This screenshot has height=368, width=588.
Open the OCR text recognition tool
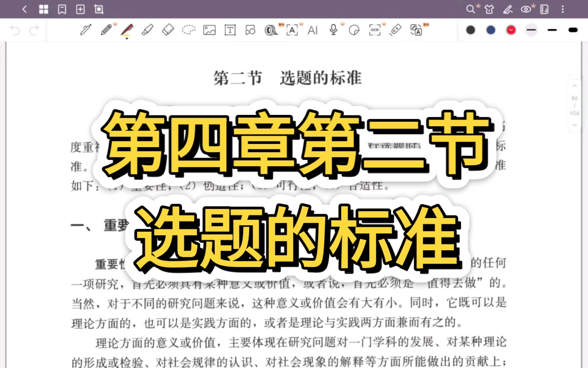(x=375, y=30)
